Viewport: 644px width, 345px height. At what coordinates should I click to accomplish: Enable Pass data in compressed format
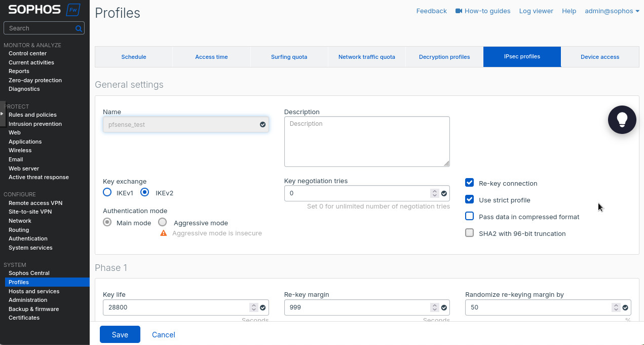[x=469, y=216]
